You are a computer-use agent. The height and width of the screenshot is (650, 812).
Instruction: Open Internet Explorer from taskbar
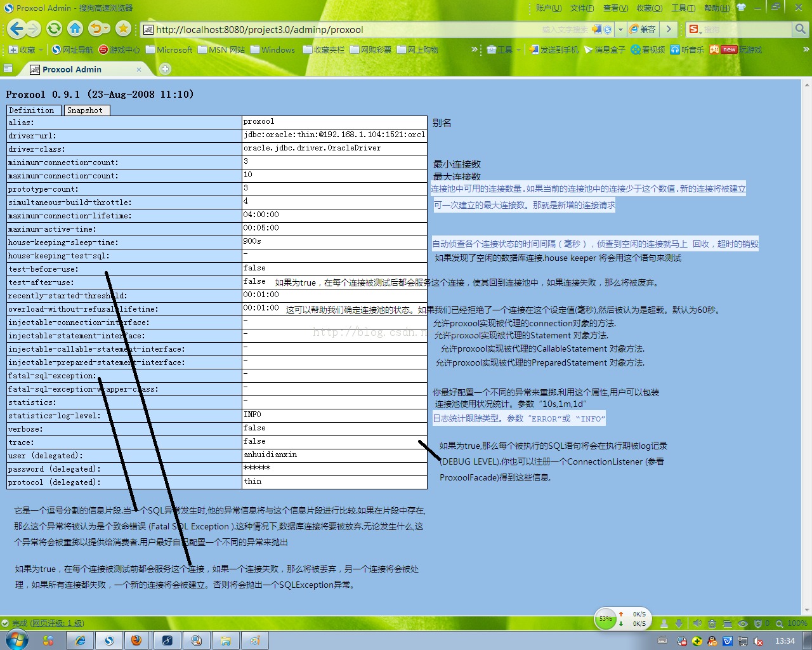81,640
